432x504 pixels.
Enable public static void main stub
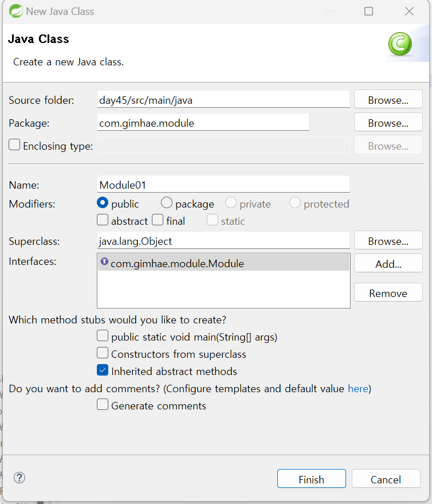(103, 335)
